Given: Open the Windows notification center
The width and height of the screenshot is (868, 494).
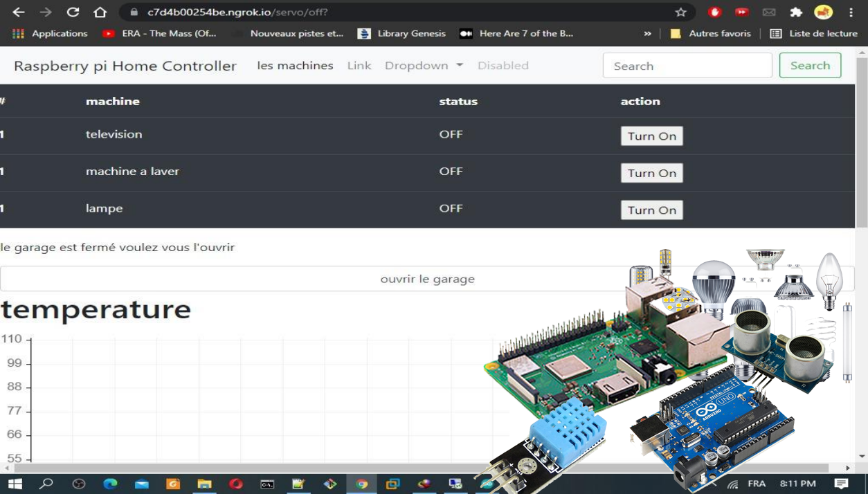Looking at the screenshot, I should pyautogui.click(x=842, y=484).
